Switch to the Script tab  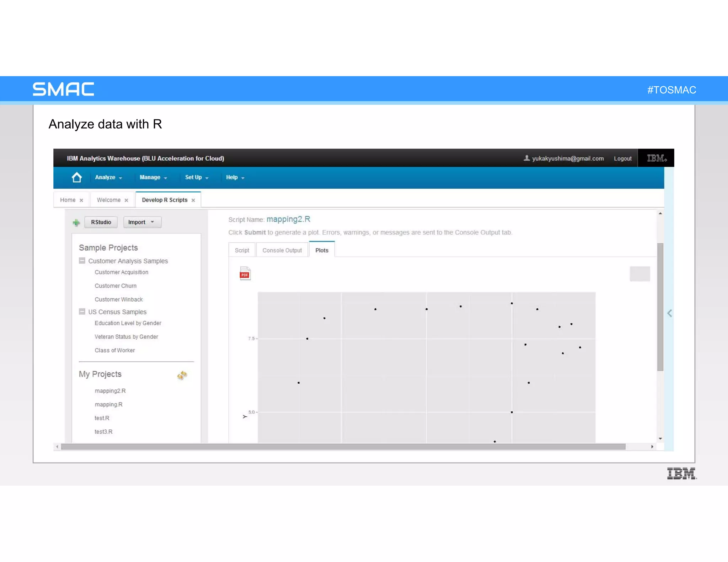pyautogui.click(x=242, y=250)
